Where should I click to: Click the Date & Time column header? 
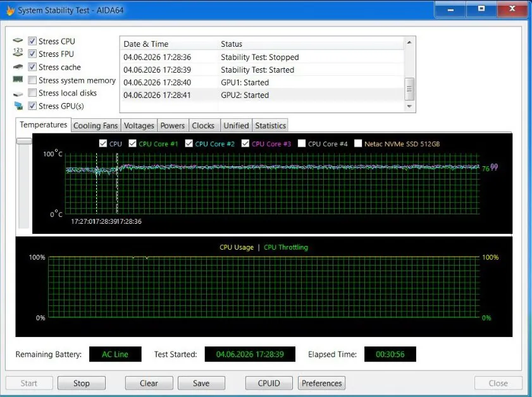(169, 44)
